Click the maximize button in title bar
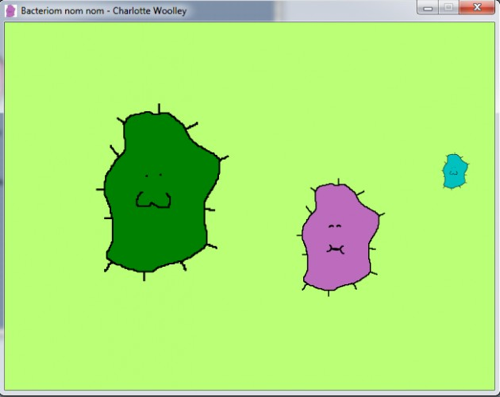The height and width of the screenshot is (397, 500). (448, 7)
